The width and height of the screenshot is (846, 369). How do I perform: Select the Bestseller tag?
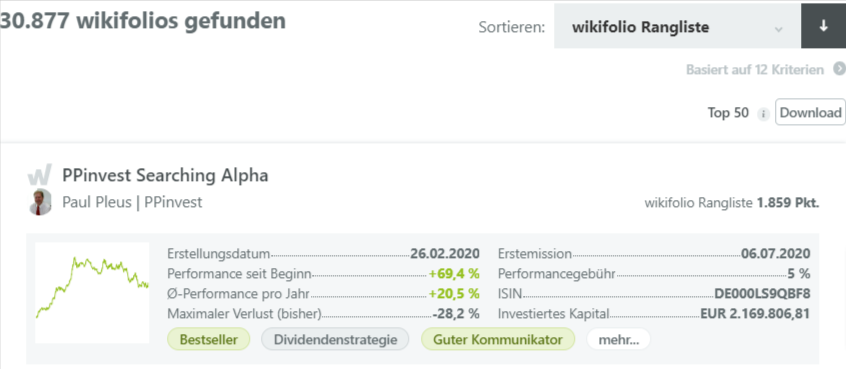[209, 339]
